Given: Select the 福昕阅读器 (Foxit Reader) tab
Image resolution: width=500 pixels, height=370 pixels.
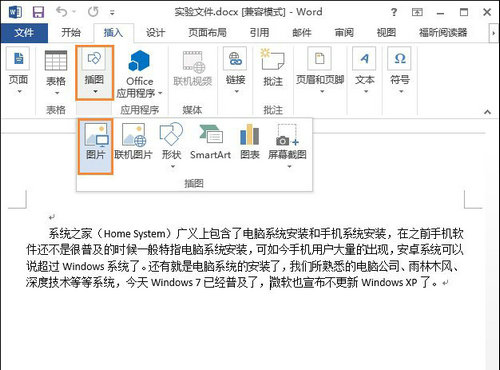Looking at the screenshot, I should click(x=443, y=33).
